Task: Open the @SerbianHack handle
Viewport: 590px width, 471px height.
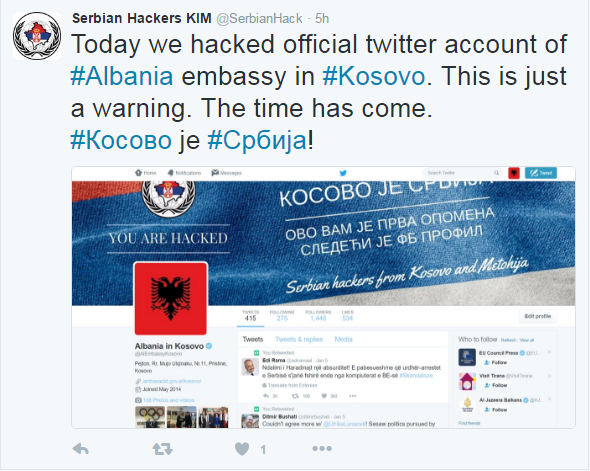Action: pos(259,18)
